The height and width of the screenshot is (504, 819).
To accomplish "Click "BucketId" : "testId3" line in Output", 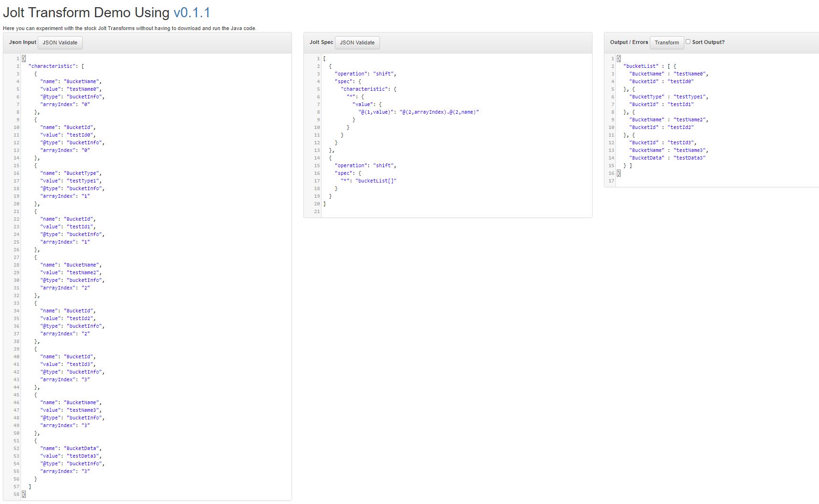I will (663, 142).
